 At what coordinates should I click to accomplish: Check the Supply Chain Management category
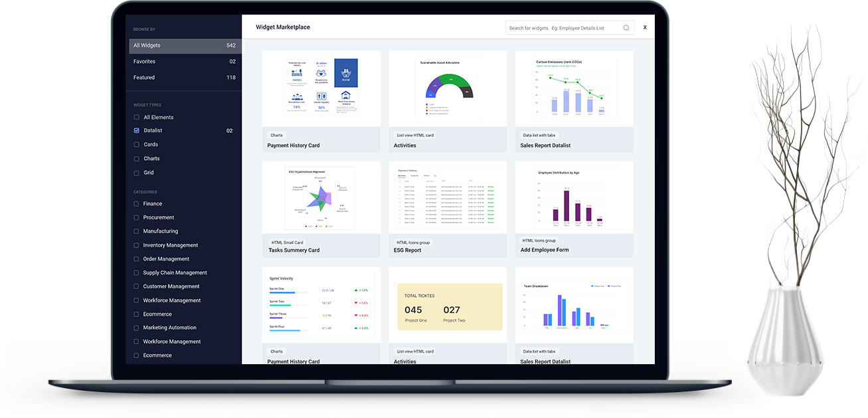pyautogui.click(x=137, y=273)
